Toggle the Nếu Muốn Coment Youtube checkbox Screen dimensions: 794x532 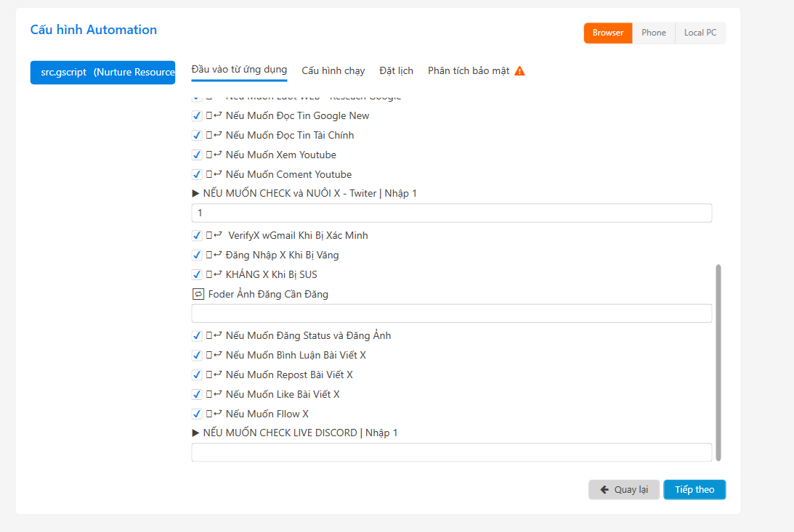[x=197, y=174]
